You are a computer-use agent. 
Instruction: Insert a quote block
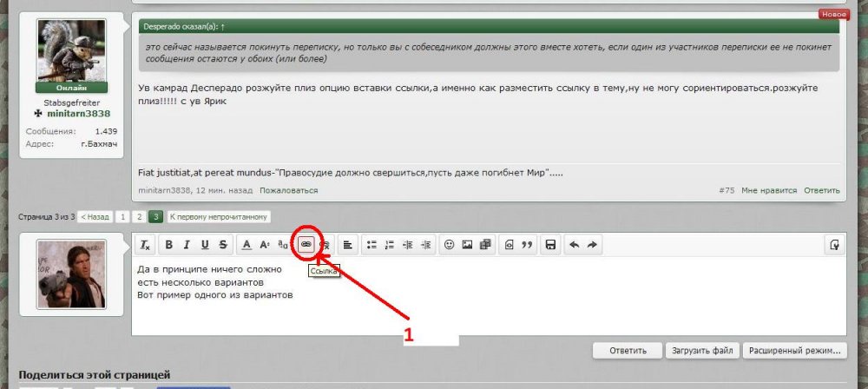point(526,245)
